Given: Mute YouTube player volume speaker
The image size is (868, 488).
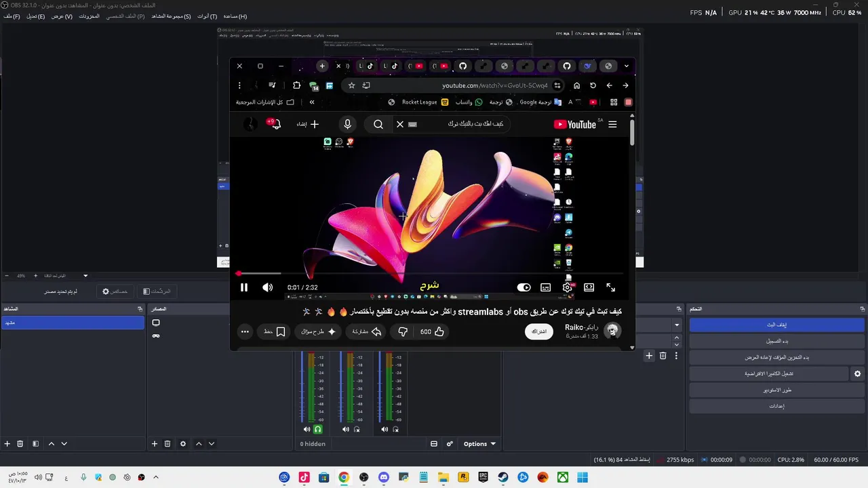Looking at the screenshot, I should (268, 287).
